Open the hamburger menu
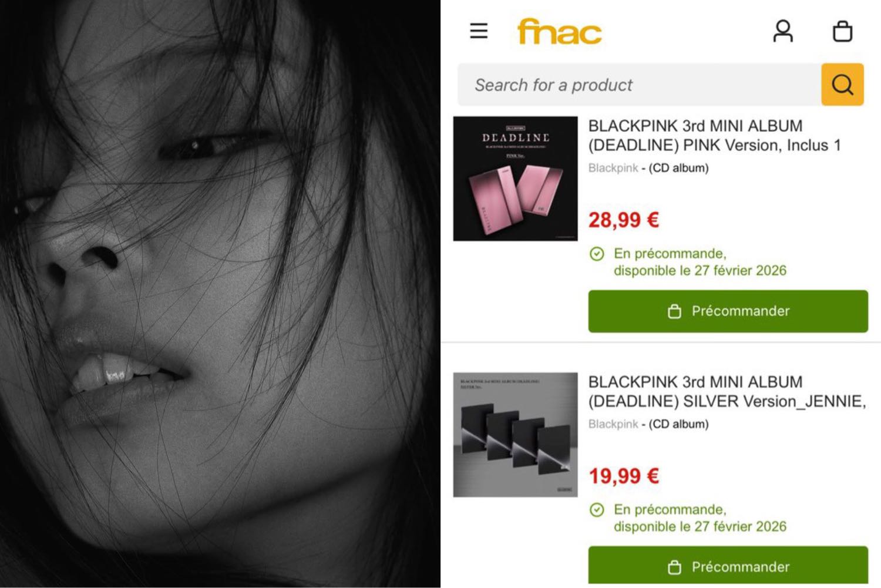The height and width of the screenshot is (588, 881). pos(479,31)
